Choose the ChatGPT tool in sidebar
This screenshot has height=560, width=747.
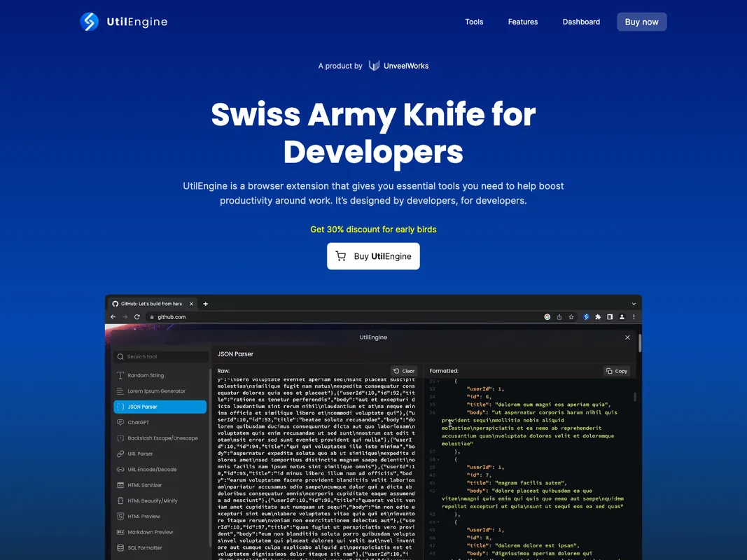138,423
